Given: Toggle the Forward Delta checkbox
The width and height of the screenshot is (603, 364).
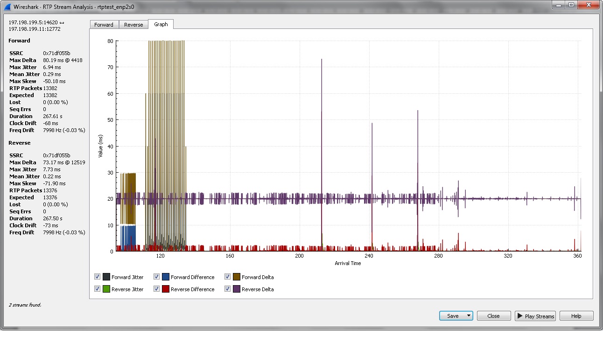Looking at the screenshot, I should 228,277.
